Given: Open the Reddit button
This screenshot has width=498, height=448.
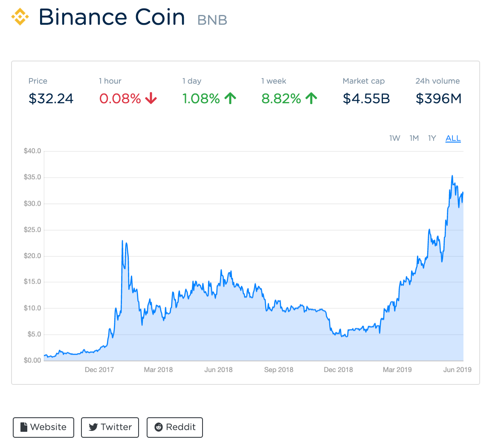Looking at the screenshot, I should coord(175,427).
